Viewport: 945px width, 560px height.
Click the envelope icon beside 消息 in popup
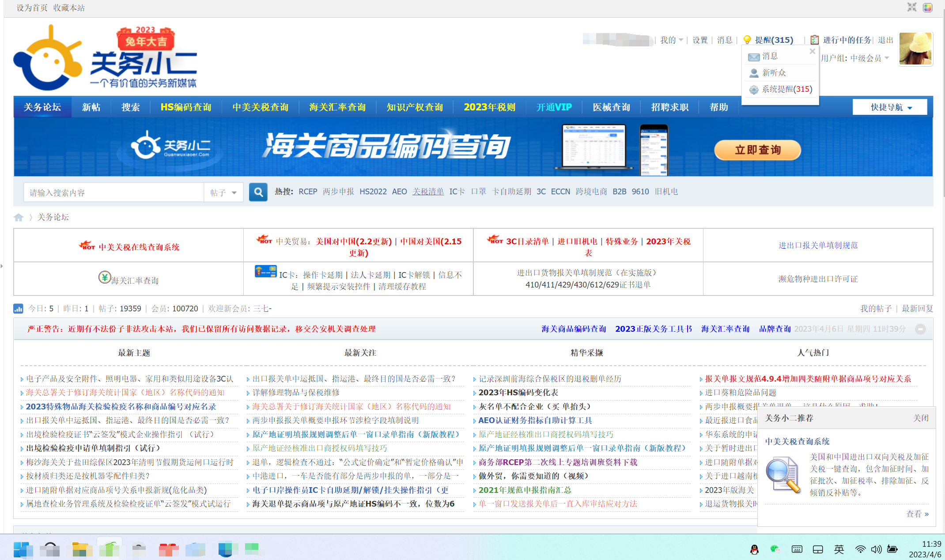[x=754, y=57]
